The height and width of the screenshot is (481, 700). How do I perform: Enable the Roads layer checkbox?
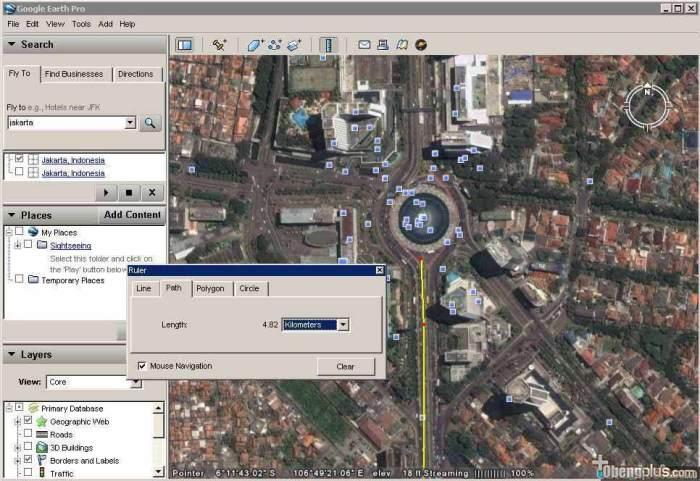28,434
